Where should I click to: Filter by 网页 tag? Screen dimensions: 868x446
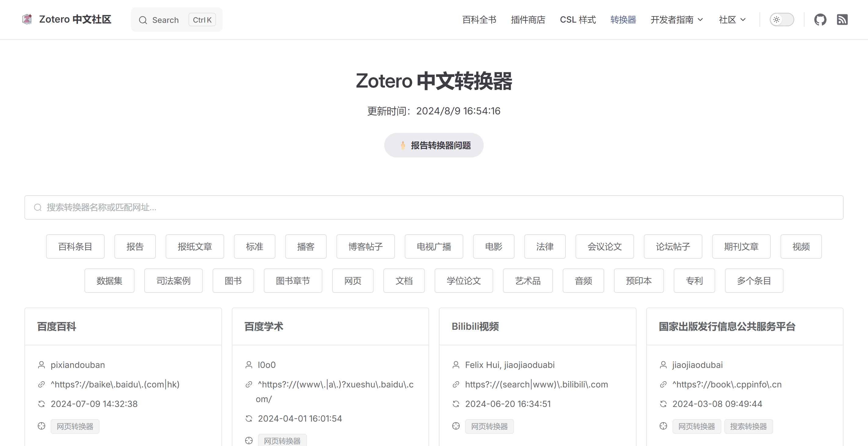pos(353,280)
